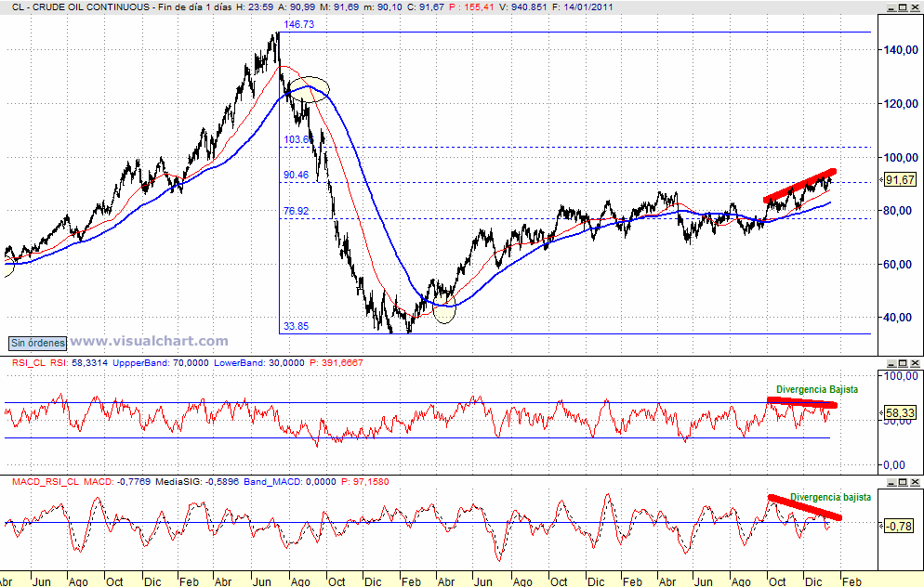
Task: Click the 40,00 price axis label
Action: click(897, 318)
